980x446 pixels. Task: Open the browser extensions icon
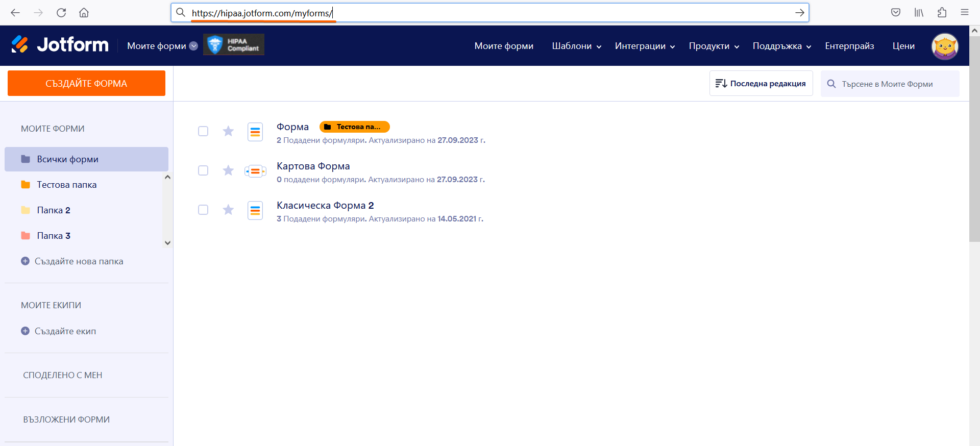point(942,13)
